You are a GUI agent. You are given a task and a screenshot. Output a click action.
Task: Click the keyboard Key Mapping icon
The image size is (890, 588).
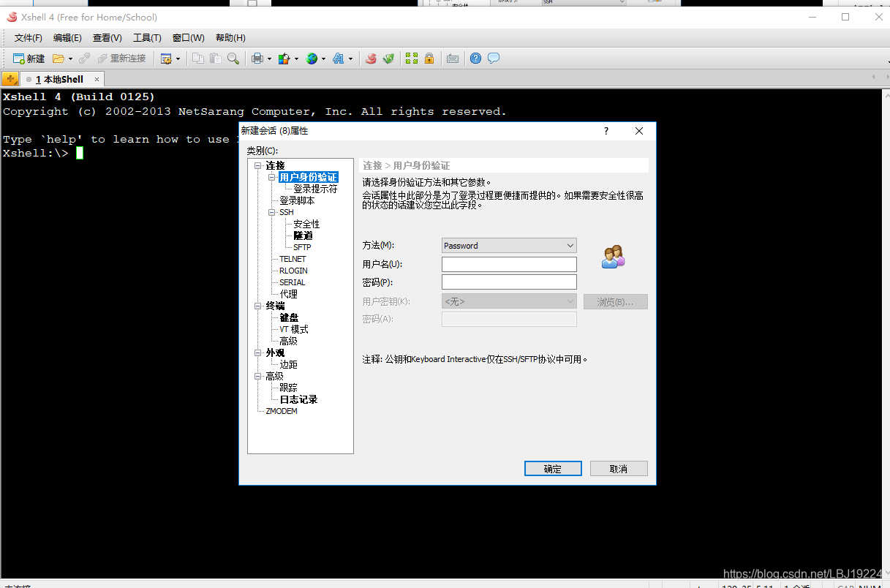(453, 59)
